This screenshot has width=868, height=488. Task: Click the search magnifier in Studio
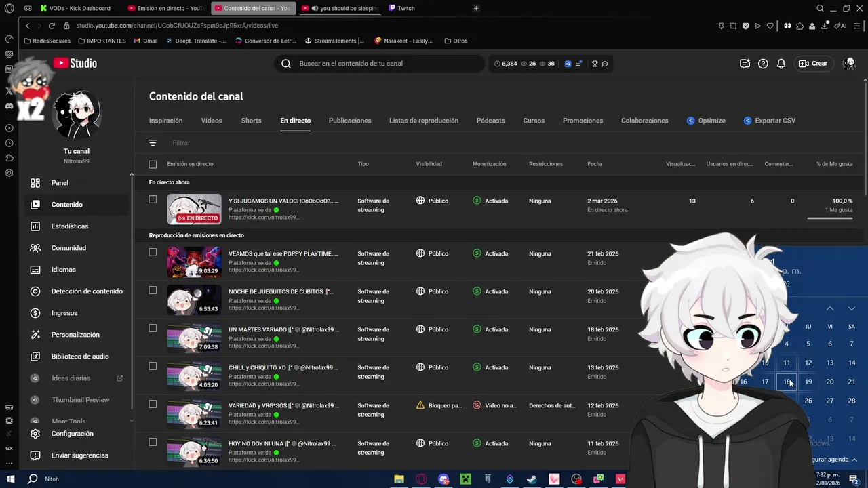(x=286, y=64)
